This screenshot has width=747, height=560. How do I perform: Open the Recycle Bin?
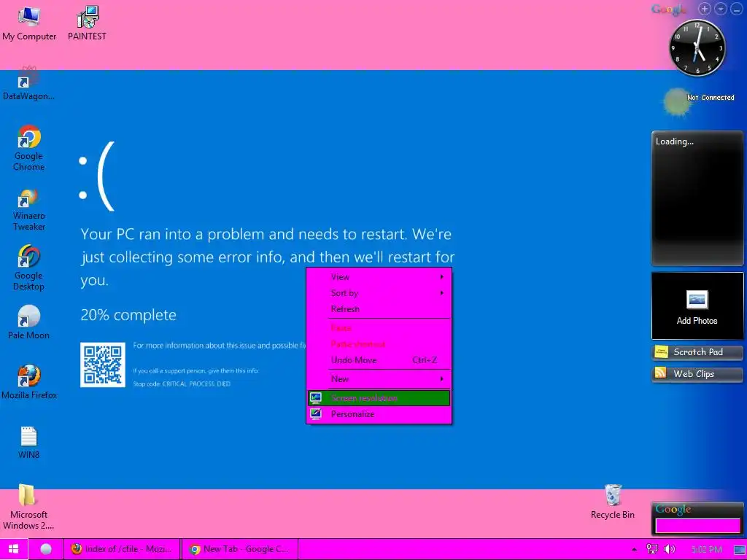pyautogui.click(x=613, y=502)
